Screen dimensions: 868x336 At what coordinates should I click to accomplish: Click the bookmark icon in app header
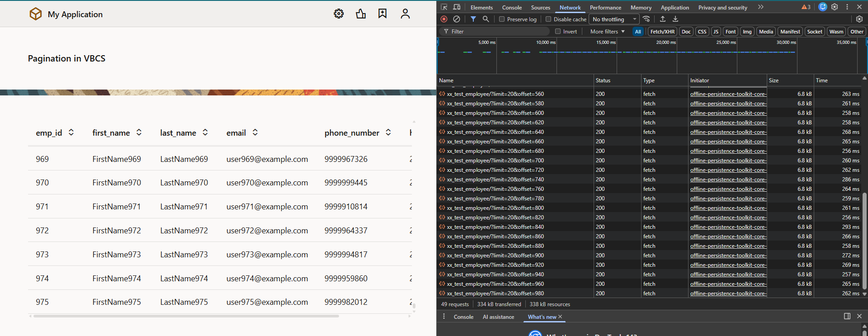[x=382, y=14]
